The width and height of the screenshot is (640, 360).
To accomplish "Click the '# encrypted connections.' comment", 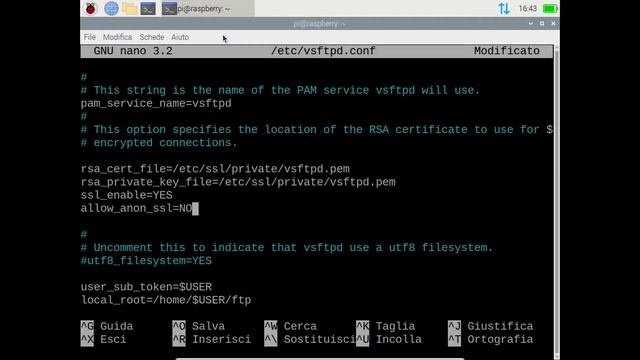I will [159, 142].
